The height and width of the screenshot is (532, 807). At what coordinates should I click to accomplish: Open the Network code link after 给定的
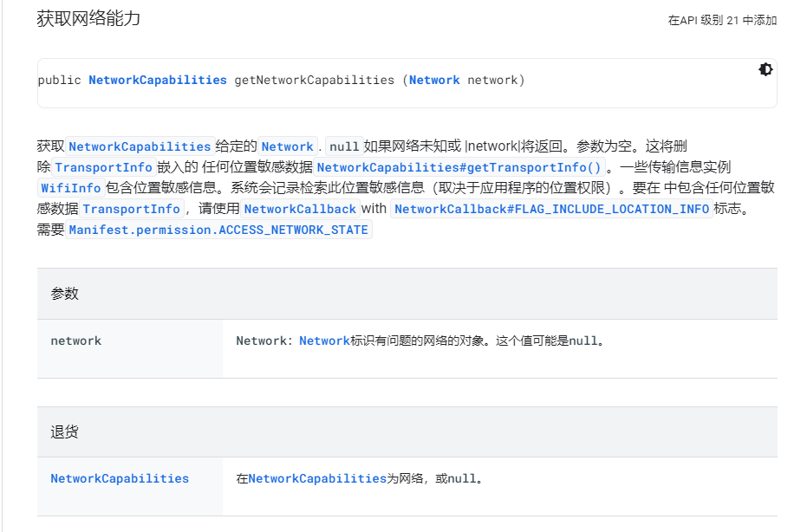pos(287,146)
